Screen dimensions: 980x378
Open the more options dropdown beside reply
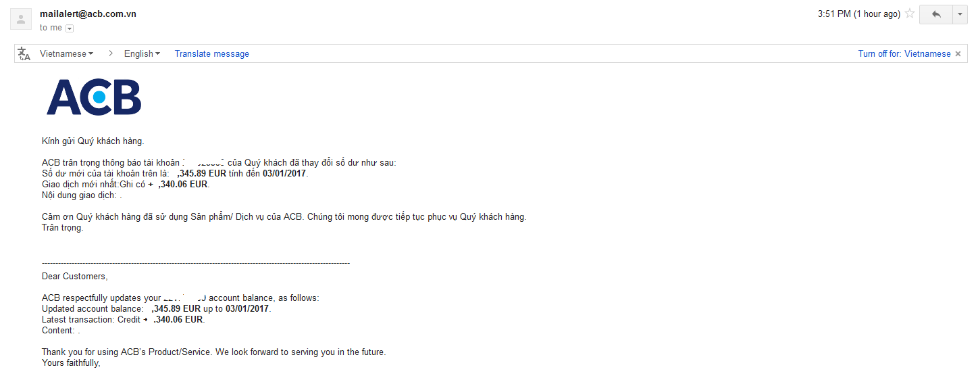(960, 14)
